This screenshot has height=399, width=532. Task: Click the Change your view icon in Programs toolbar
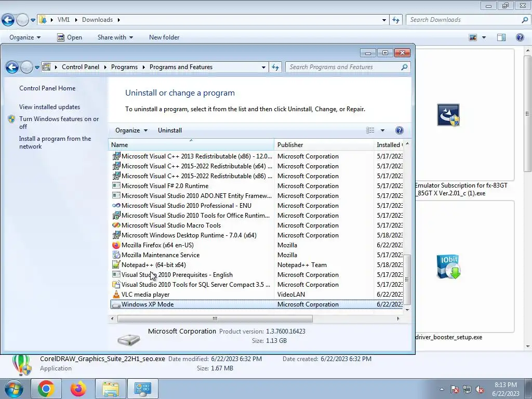[x=370, y=130]
